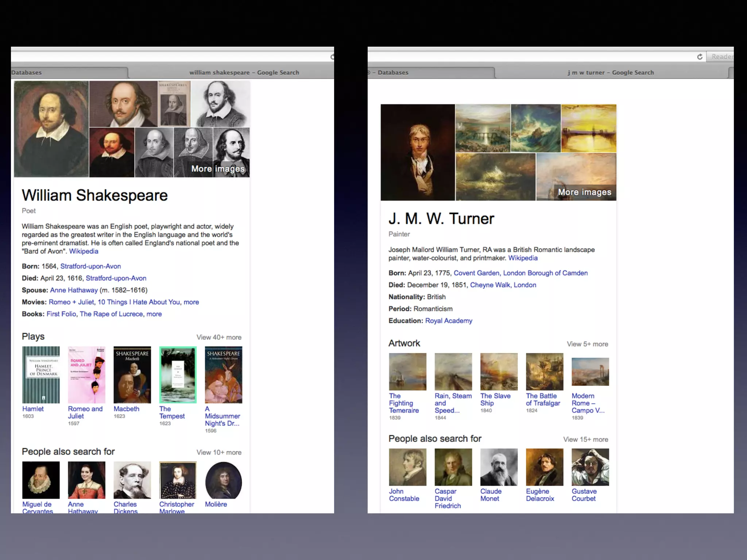Expand View 15+ more related people

585,439
